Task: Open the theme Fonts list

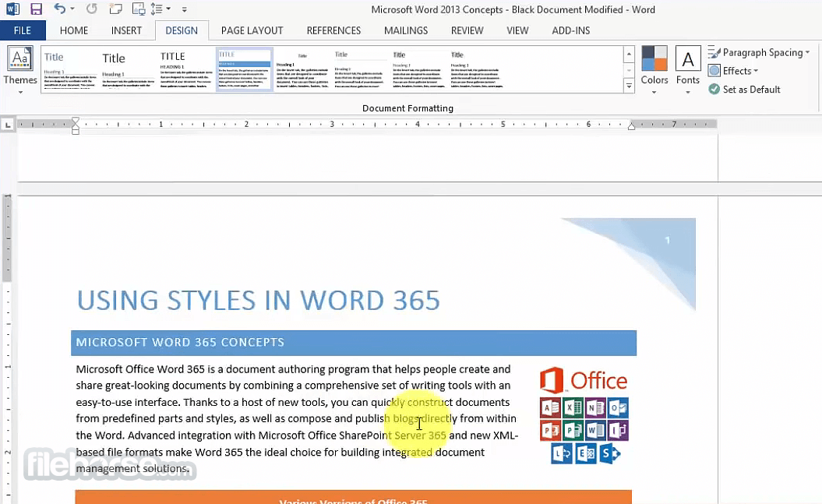Action: (688, 70)
